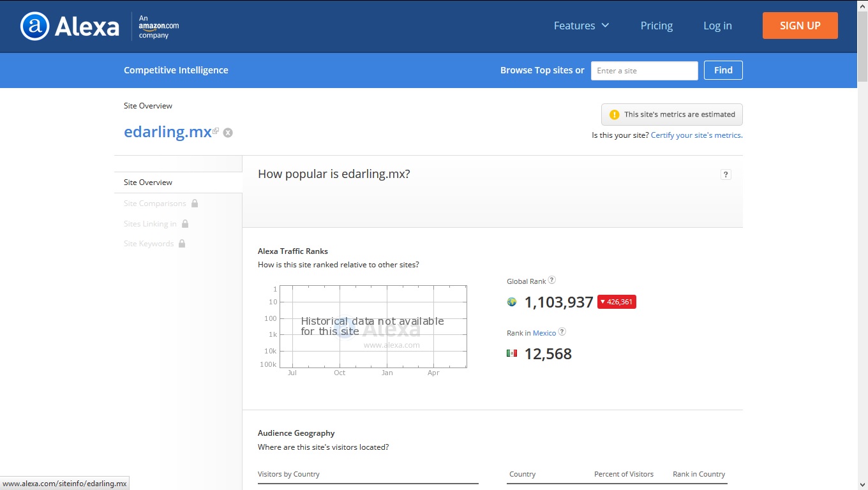This screenshot has width=868, height=490.
Task: Click the lock icon beside Sites Linking in
Action: pyautogui.click(x=185, y=224)
